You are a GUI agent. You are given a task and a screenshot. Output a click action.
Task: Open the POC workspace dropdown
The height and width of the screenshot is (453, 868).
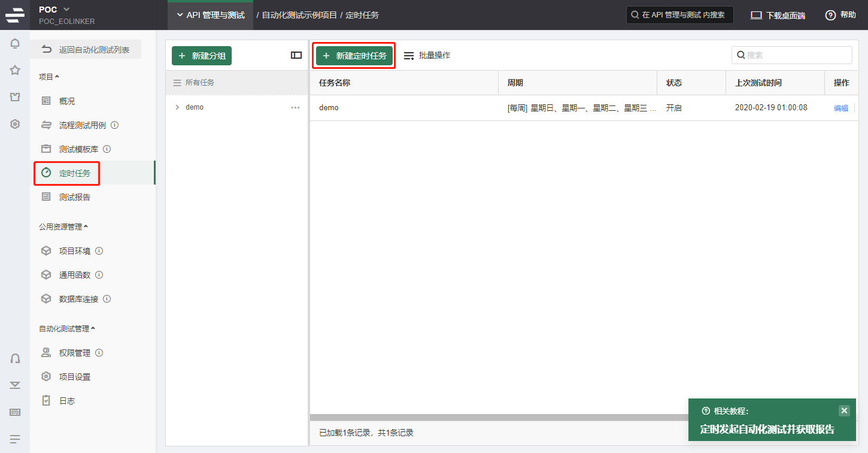click(66, 9)
